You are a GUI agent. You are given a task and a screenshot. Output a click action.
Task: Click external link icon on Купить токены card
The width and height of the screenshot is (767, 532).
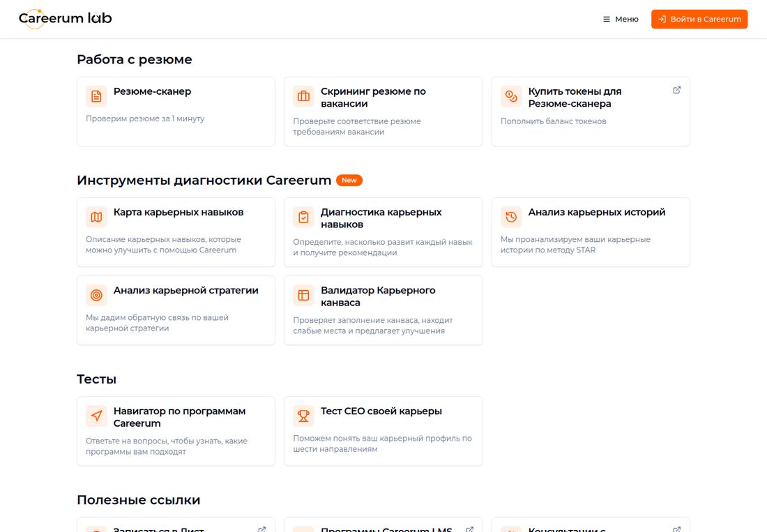pos(677,90)
